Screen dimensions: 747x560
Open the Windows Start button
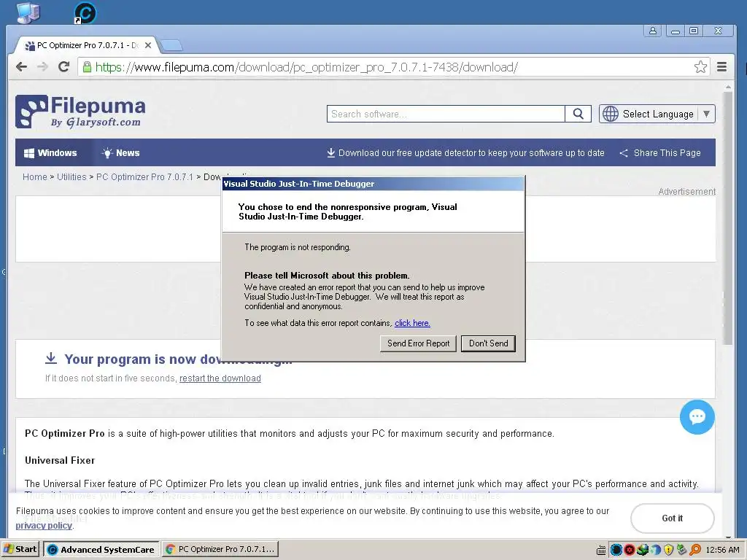20,550
